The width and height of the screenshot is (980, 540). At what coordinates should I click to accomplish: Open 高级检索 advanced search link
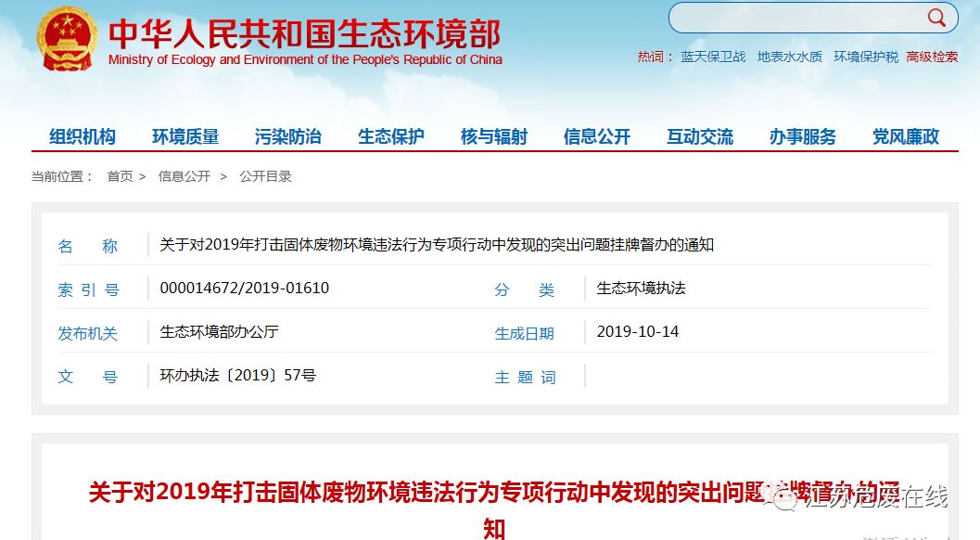[932, 57]
